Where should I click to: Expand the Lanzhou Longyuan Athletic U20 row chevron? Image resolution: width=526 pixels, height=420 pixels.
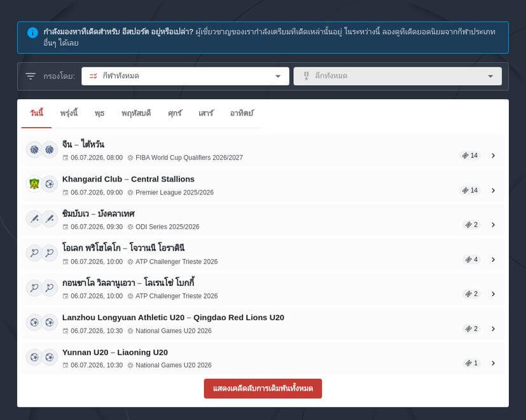493,329
